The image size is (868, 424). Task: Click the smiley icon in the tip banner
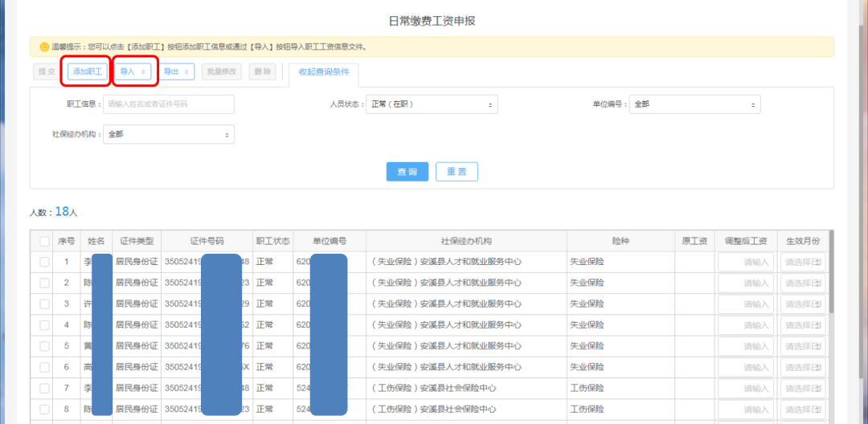pyautogui.click(x=44, y=47)
